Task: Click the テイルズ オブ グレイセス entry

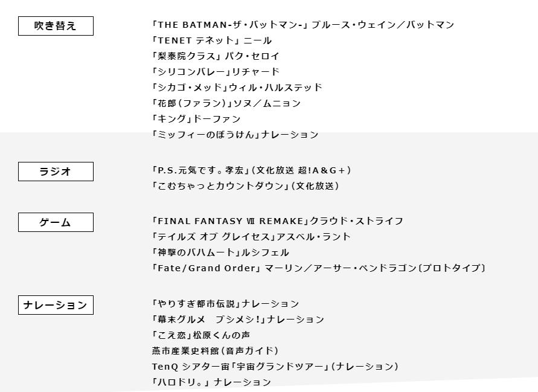Action: 251,237
